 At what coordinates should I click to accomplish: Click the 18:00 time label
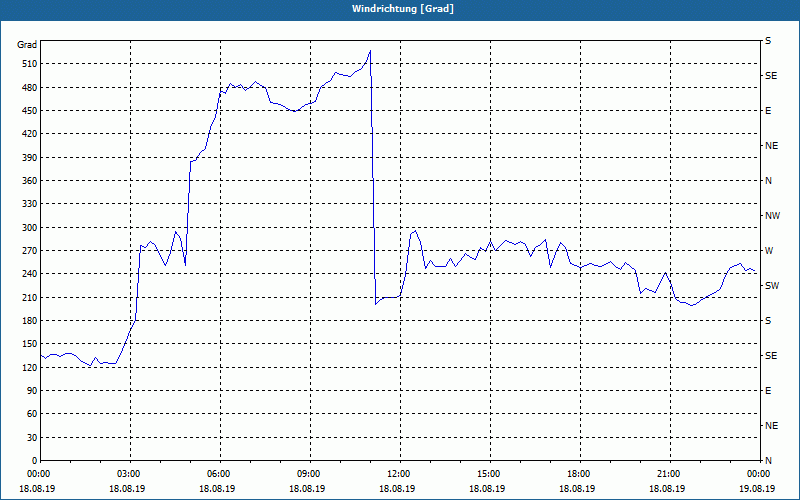[x=580, y=473]
